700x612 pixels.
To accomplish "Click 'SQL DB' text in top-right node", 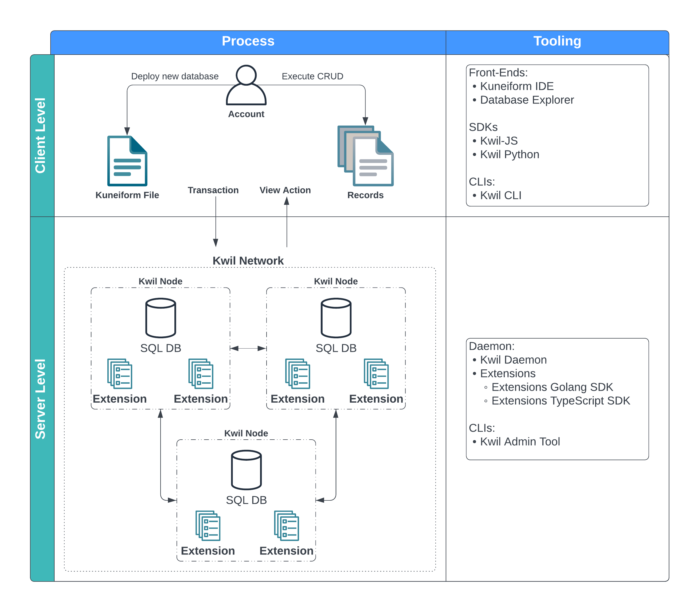I will (x=336, y=348).
